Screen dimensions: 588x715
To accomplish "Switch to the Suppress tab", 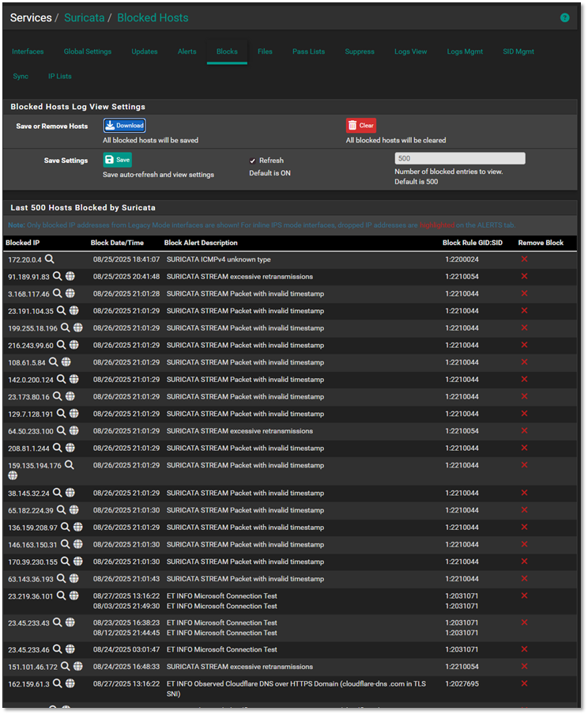I will point(360,51).
